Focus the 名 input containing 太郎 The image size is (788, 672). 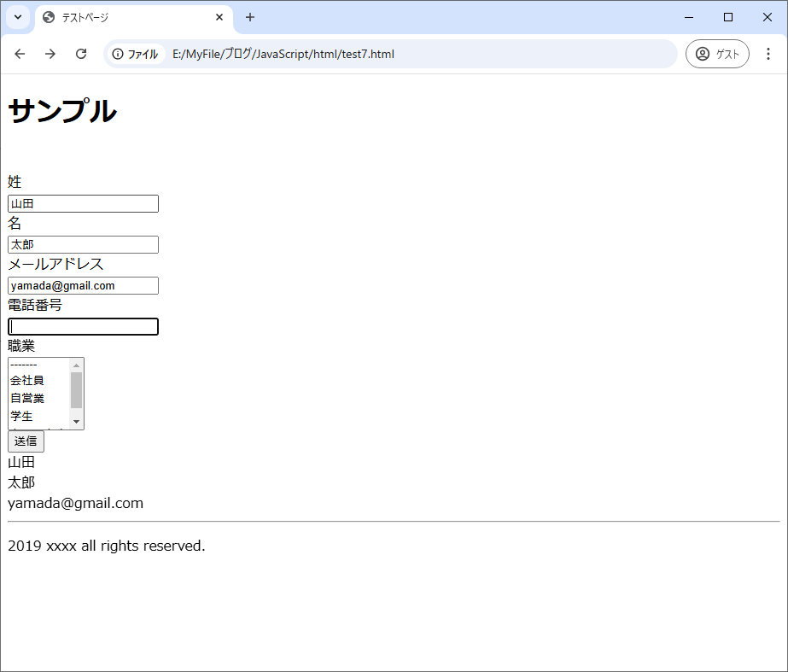(x=83, y=245)
